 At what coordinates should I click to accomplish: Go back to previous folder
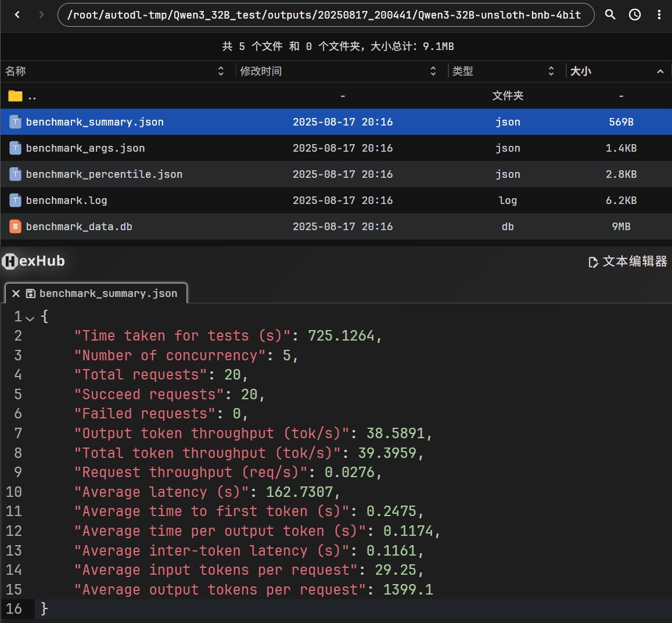17,15
